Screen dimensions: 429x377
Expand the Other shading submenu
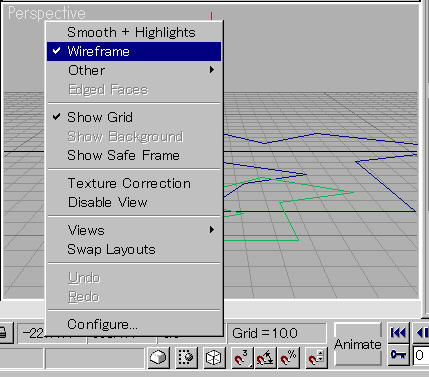click(134, 70)
